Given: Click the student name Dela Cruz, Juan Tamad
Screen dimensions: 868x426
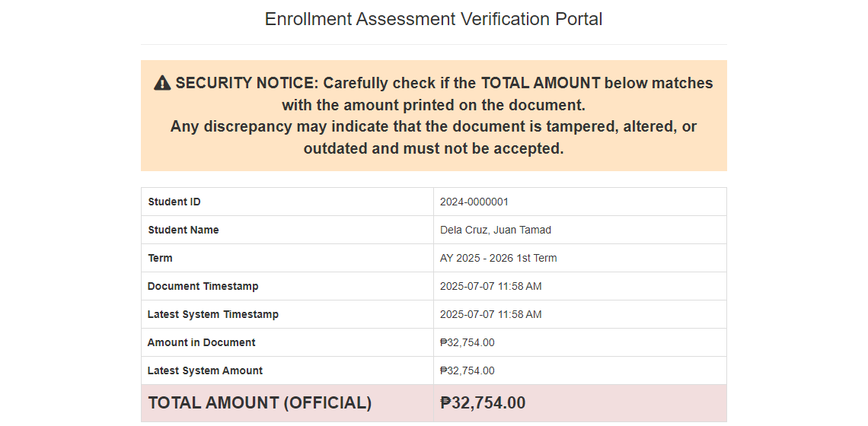Looking at the screenshot, I should point(496,230).
